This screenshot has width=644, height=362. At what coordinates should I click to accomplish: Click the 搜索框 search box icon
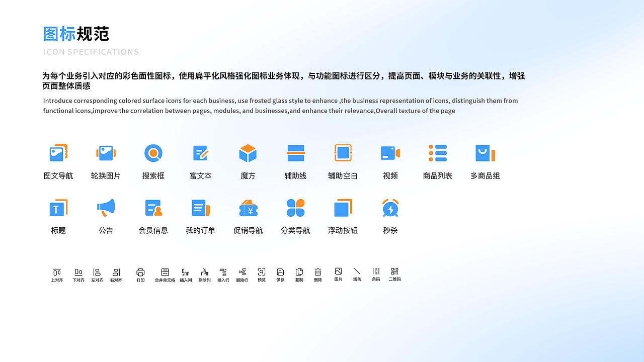click(x=153, y=153)
